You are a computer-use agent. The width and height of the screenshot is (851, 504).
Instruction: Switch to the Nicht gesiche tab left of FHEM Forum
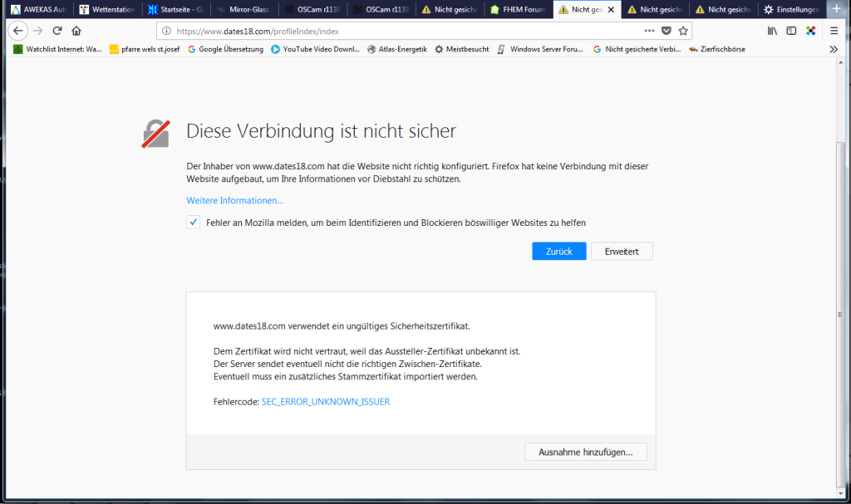click(449, 9)
